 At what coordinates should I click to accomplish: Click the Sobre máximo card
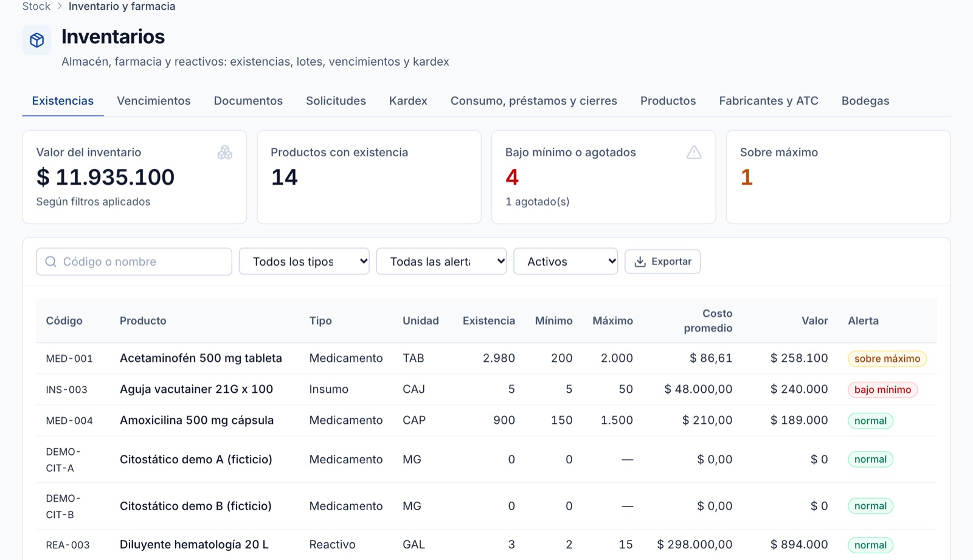[838, 177]
